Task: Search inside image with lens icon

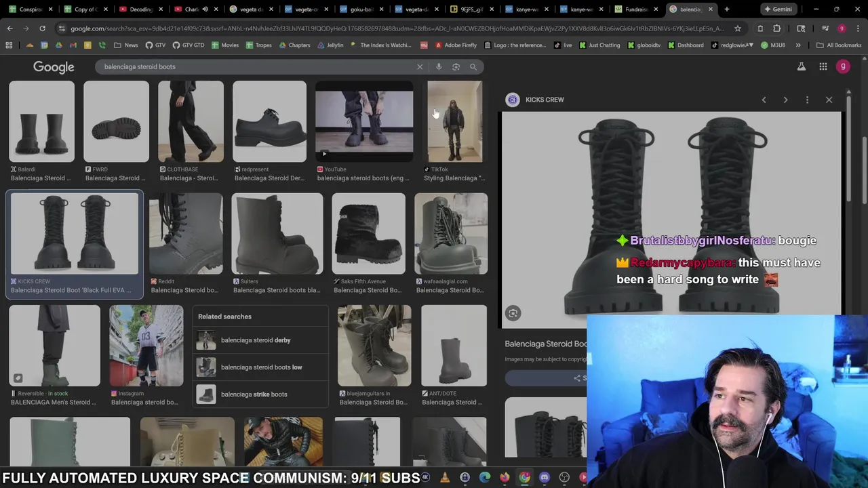Action: [x=513, y=313]
